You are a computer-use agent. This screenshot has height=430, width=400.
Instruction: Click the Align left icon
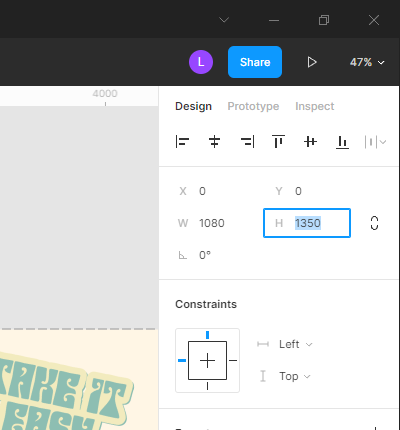[x=182, y=142]
